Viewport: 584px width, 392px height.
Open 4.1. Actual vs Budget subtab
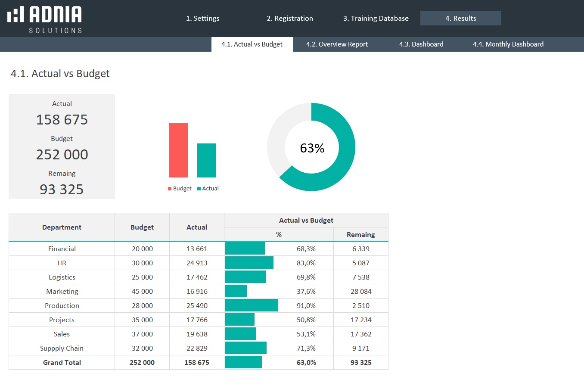point(252,44)
